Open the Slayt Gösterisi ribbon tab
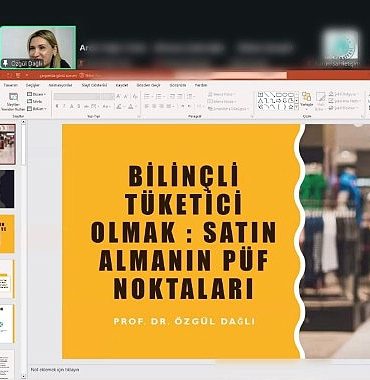The width and height of the screenshot is (370, 380). pos(94,85)
